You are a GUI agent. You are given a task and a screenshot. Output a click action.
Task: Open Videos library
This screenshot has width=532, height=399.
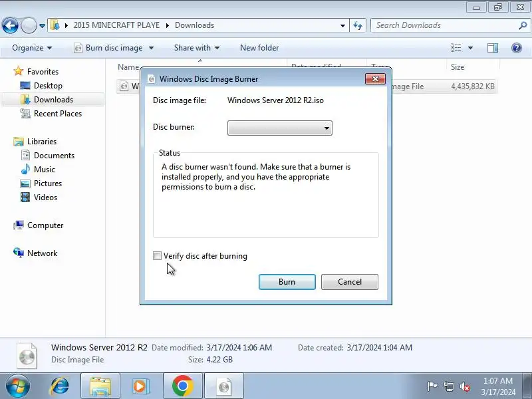coord(39,197)
